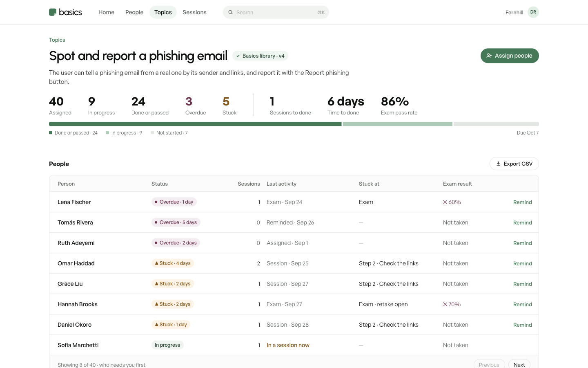Select the Topics nav tab
Image resolution: width=588 pixels, height=368 pixels.
tap(163, 12)
